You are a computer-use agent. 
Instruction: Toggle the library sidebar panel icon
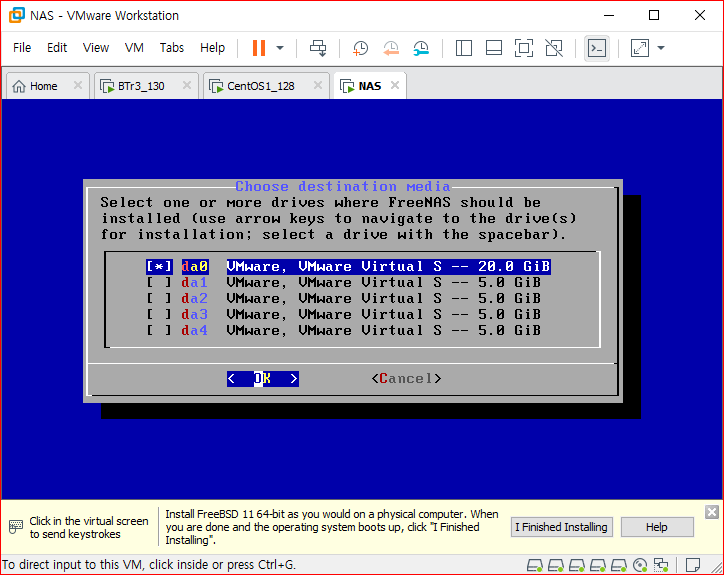[464, 48]
